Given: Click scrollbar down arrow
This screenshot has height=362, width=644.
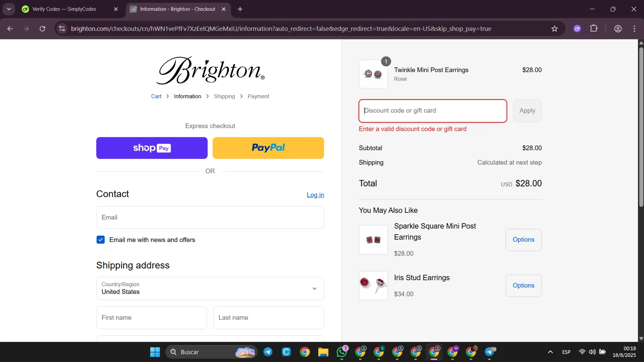Looking at the screenshot, I should (641, 338).
